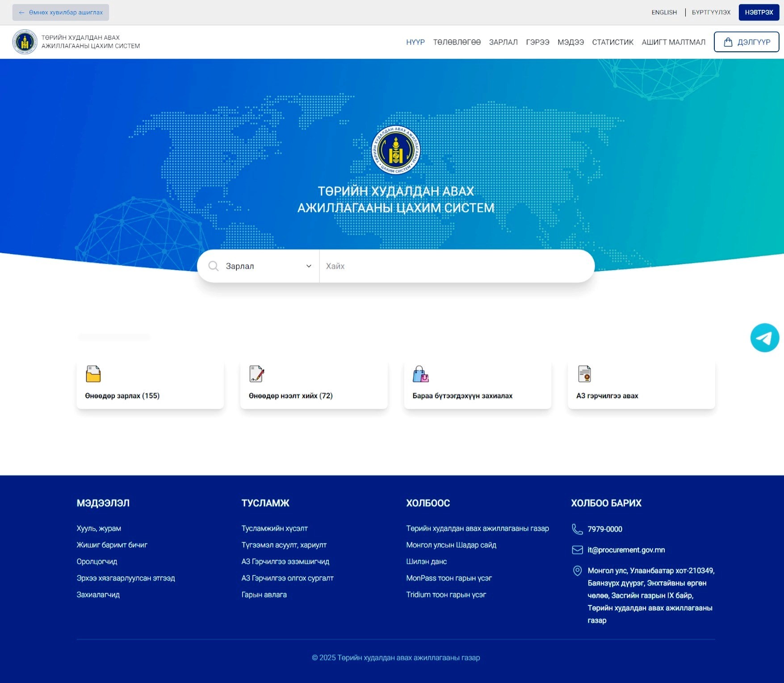Screen dimensions: 784x683
Task: Open Хууль, журам footer link
Action: pyautogui.click(x=99, y=529)
